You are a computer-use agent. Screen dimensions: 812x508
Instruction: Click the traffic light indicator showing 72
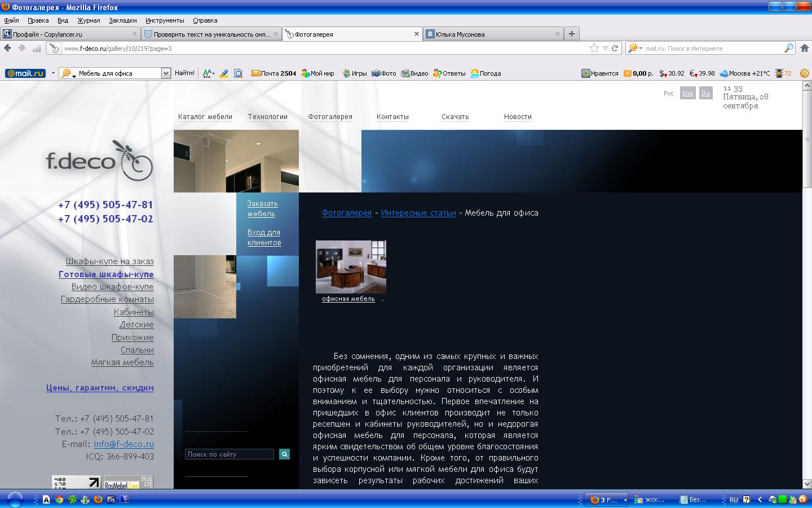click(x=783, y=73)
